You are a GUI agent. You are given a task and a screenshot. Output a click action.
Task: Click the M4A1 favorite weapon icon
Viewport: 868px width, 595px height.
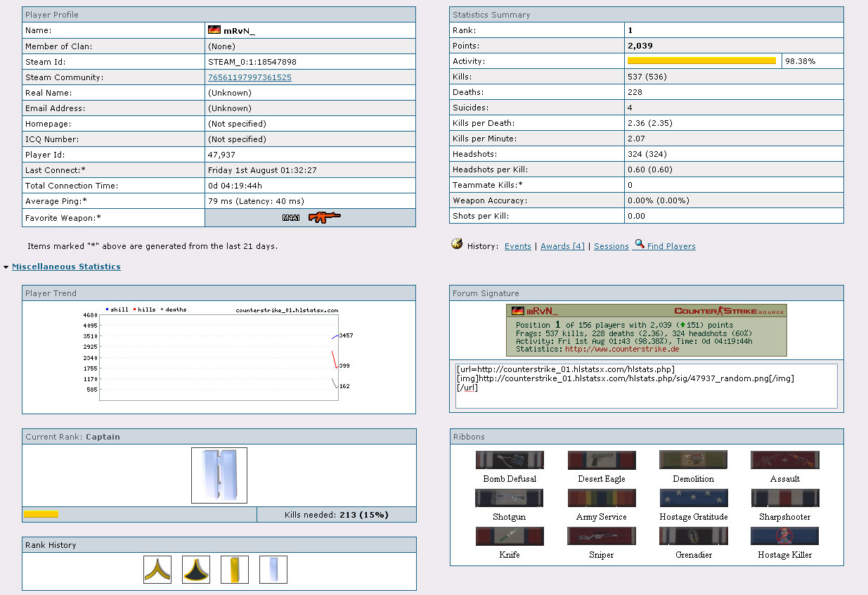[323, 218]
